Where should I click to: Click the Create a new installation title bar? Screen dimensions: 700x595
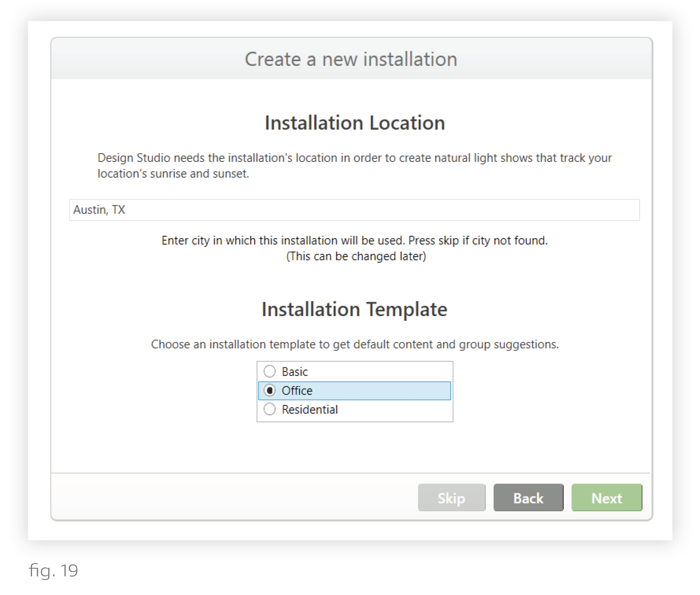[351, 59]
